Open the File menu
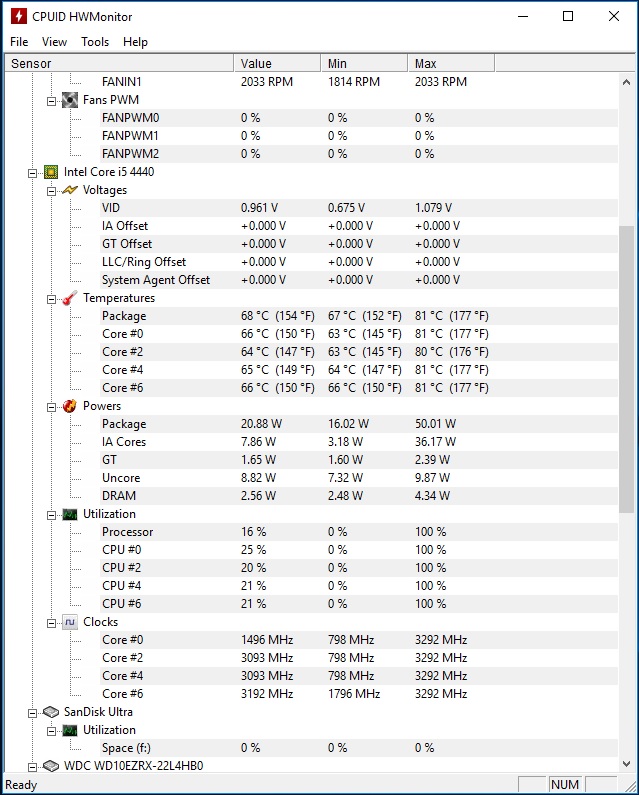Image resolution: width=639 pixels, height=795 pixels. pos(19,42)
